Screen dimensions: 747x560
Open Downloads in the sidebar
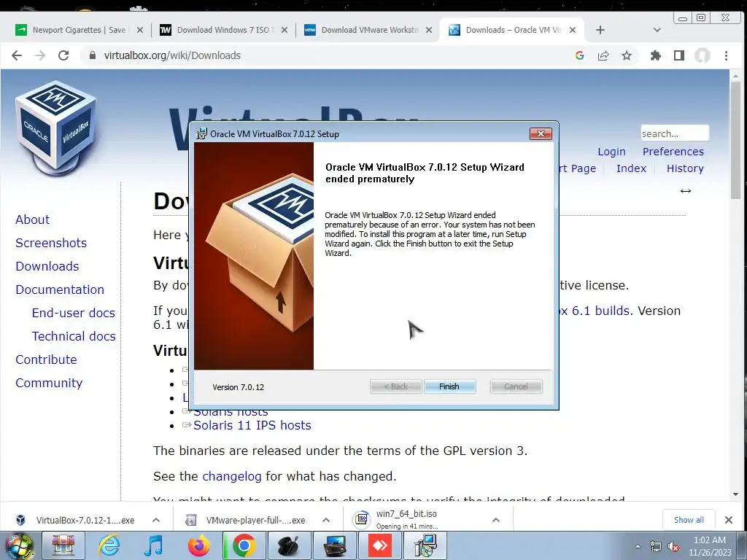tap(47, 266)
